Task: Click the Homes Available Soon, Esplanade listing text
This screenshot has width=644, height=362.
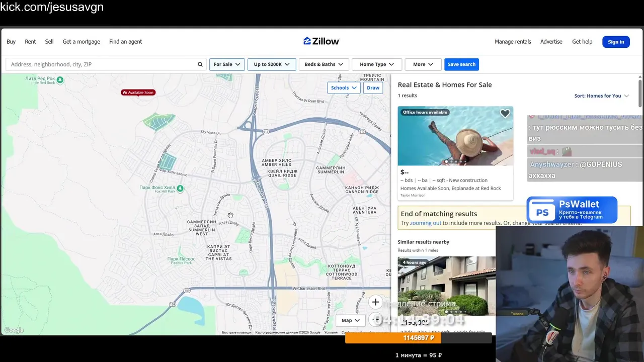Action: (451, 189)
